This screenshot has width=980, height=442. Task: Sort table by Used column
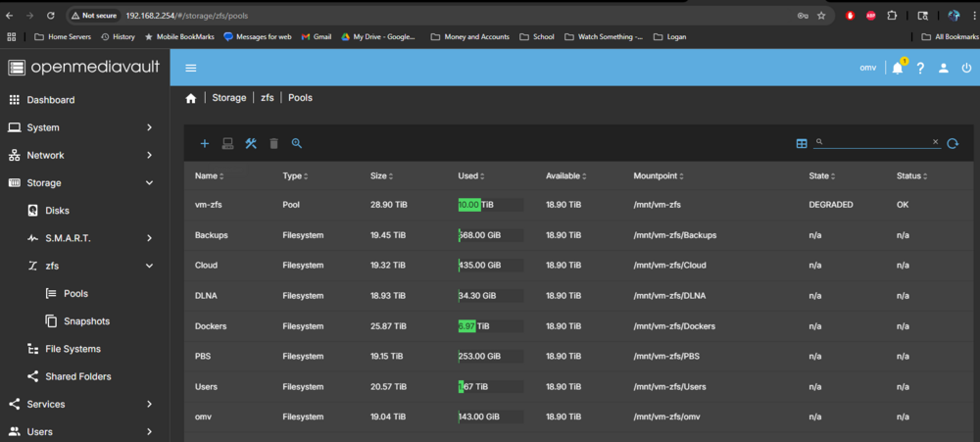(x=472, y=176)
